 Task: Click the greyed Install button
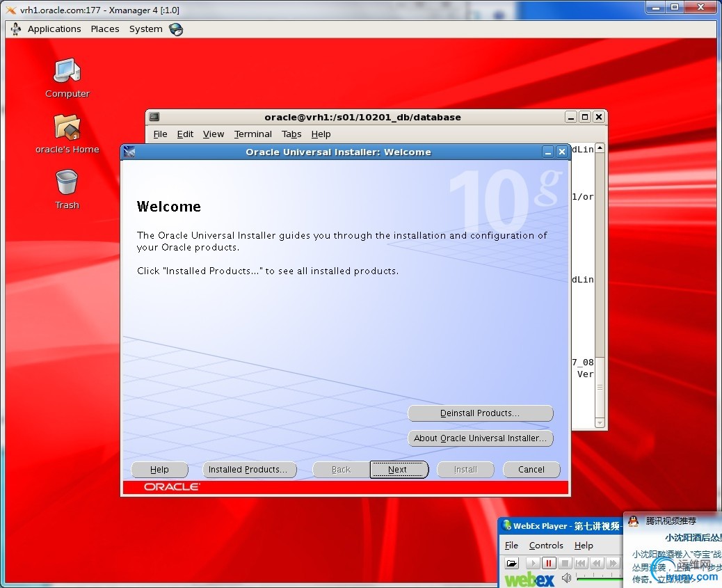[465, 470]
